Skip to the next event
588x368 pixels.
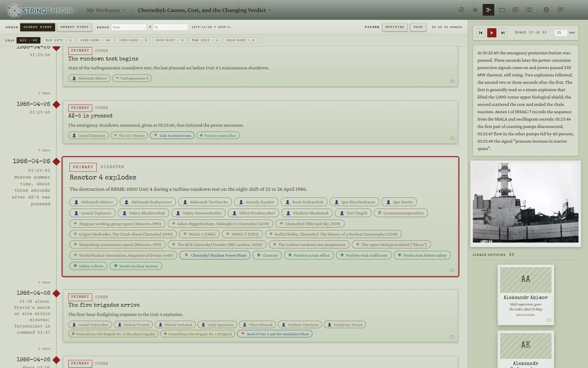pos(503,33)
